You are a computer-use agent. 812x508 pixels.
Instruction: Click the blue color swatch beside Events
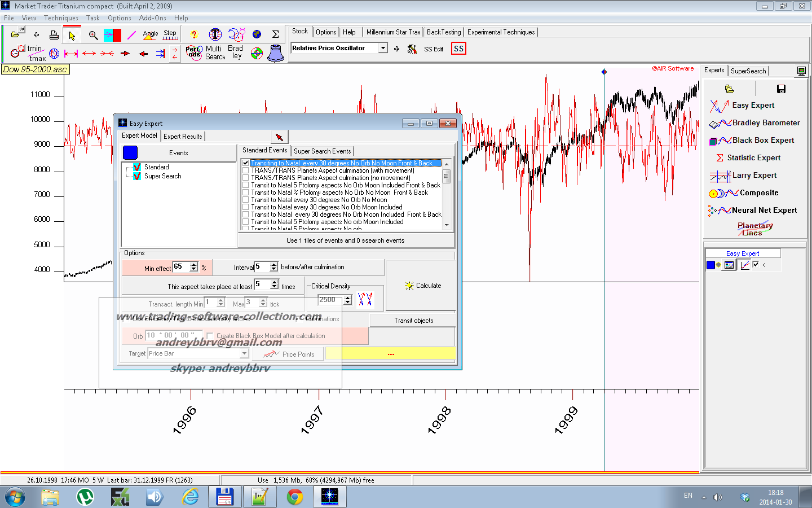pos(130,153)
